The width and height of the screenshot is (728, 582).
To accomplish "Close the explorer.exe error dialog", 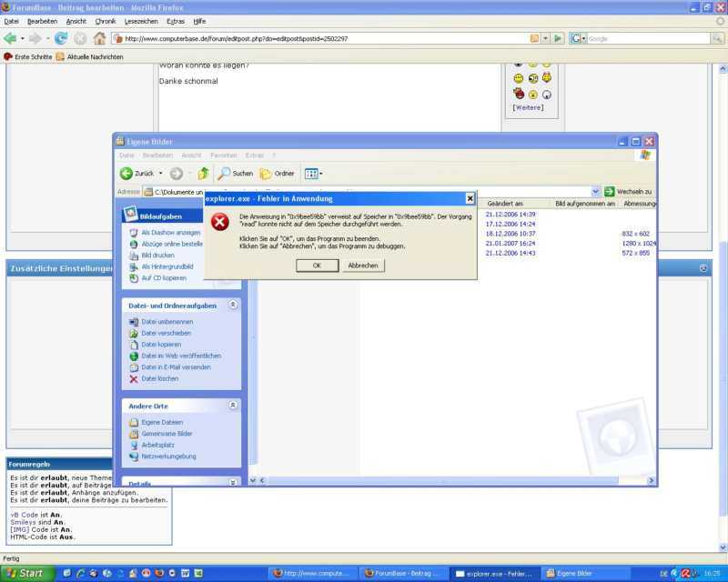I will coord(470,198).
